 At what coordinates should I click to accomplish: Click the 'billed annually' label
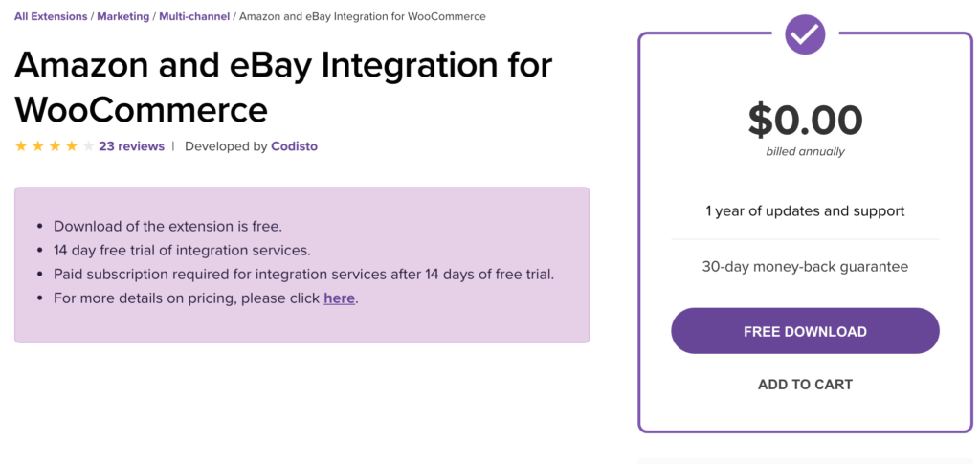[x=805, y=151]
